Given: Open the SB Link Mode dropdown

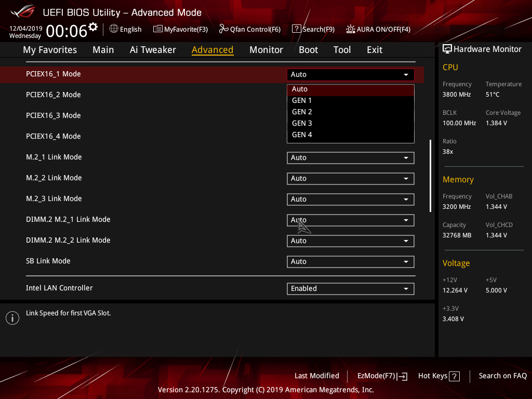Looking at the screenshot, I should tap(351, 262).
